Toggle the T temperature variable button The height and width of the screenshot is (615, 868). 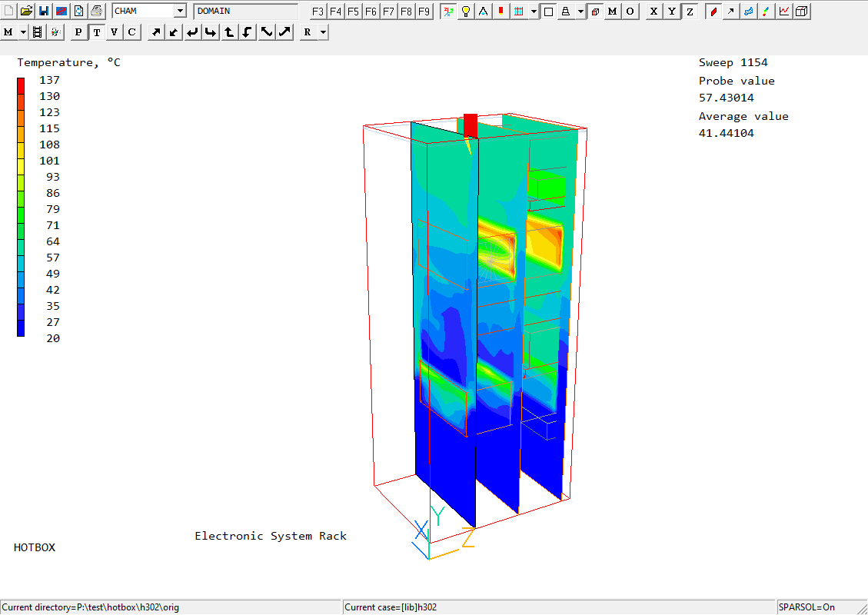(97, 32)
